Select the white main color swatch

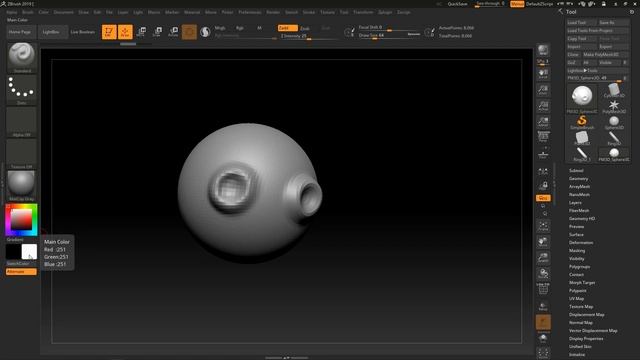29,252
